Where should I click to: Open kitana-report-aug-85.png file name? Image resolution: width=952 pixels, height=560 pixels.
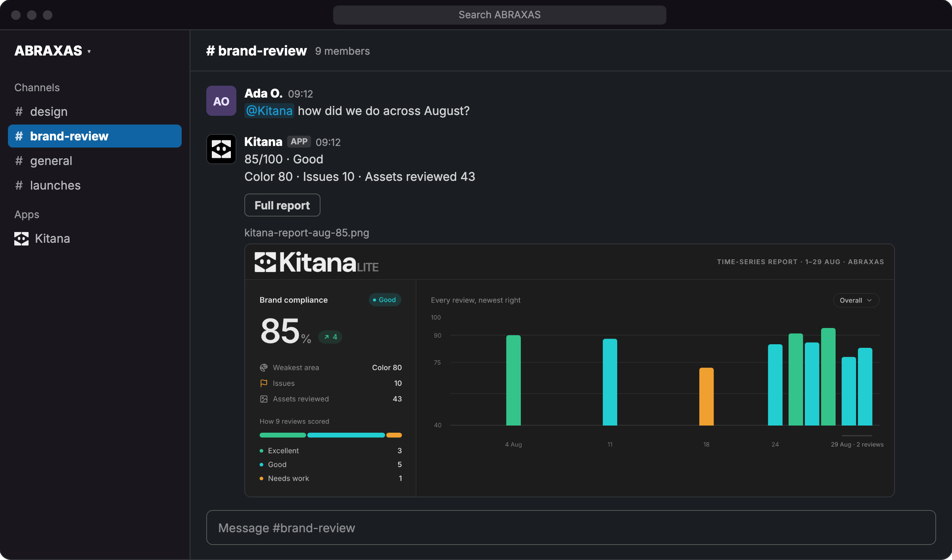(307, 232)
